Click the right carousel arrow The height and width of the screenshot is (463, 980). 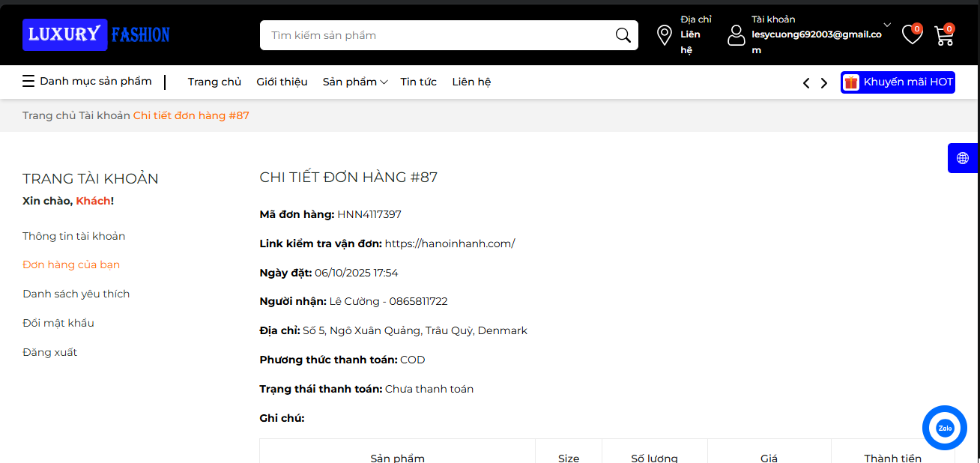click(x=823, y=82)
